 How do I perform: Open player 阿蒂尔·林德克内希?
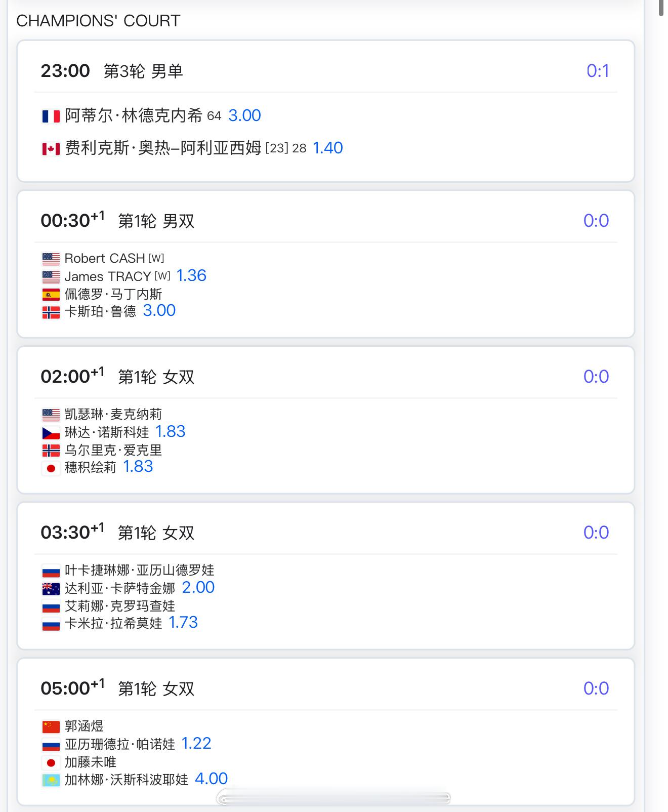[x=134, y=115]
